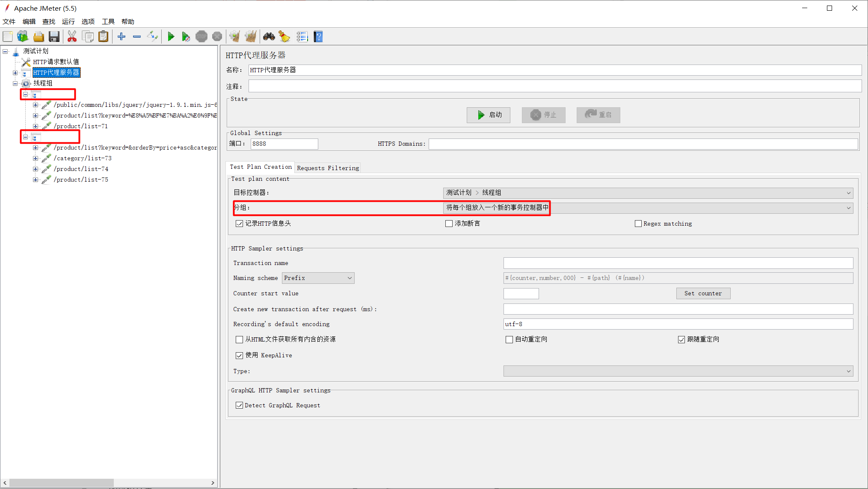Viewport: 868px width, 489px height.
Task: Enable the 添加断言 checkbox
Action: click(x=449, y=224)
